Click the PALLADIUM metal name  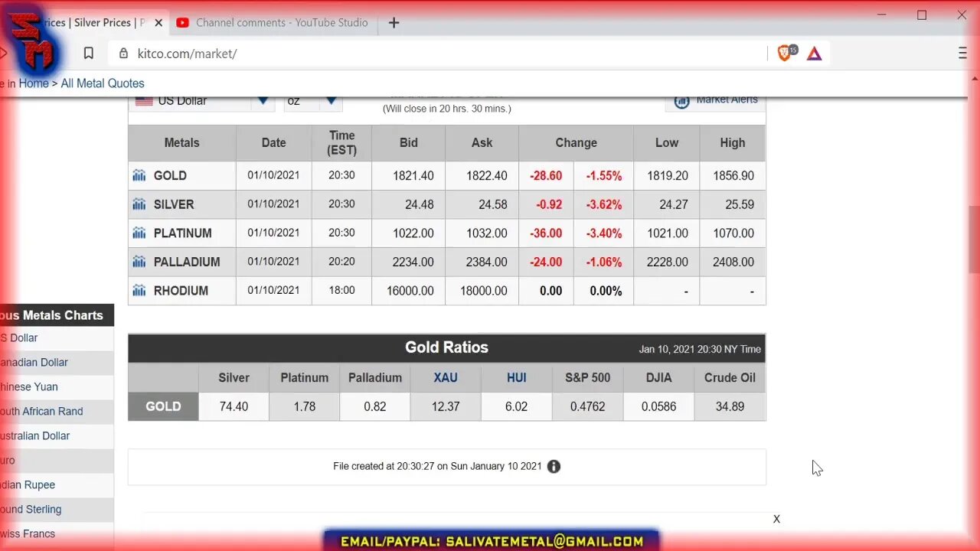pos(187,262)
